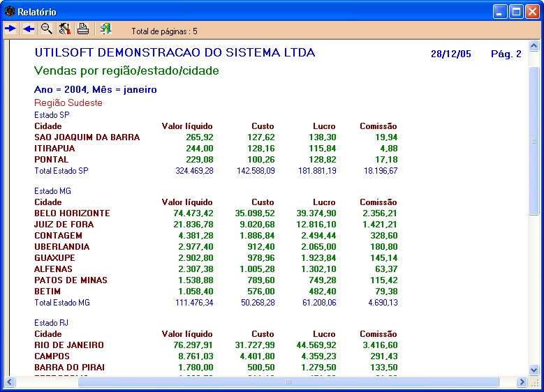Click Juiz de Fora commission 1.421,21
The height and width of the screenshot is (392, 544).
click(x=380, y=224)
